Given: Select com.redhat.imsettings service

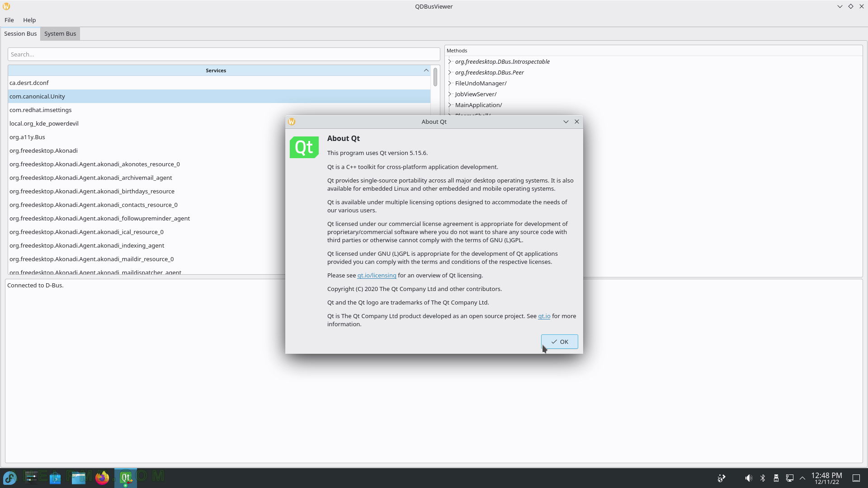Looking at the screenshot, I should click(x=219, y=110).
